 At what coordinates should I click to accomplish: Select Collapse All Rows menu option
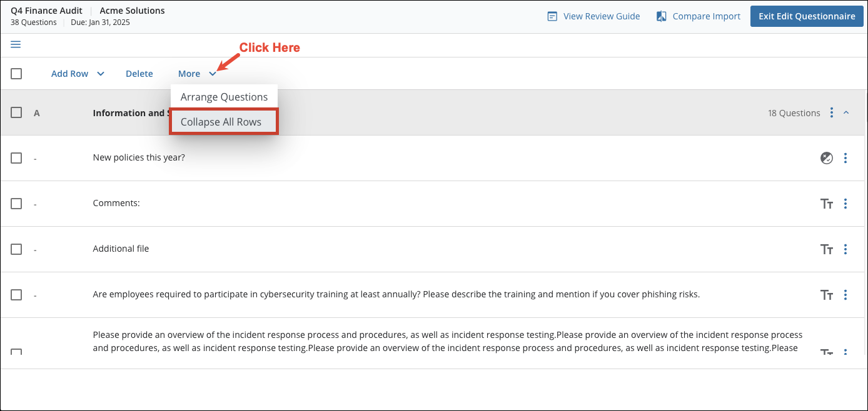coord(221,122)
